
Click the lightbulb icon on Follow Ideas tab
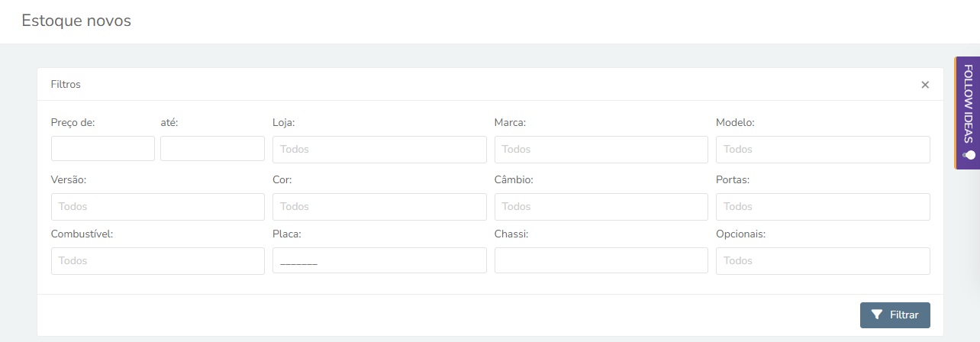tap(969, 154)
